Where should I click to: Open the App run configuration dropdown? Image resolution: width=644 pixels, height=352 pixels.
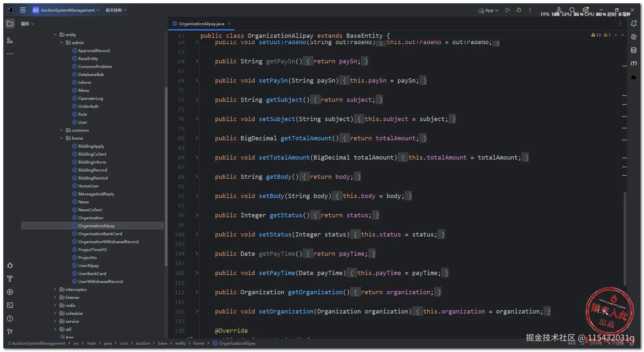[x=488, y=10]
